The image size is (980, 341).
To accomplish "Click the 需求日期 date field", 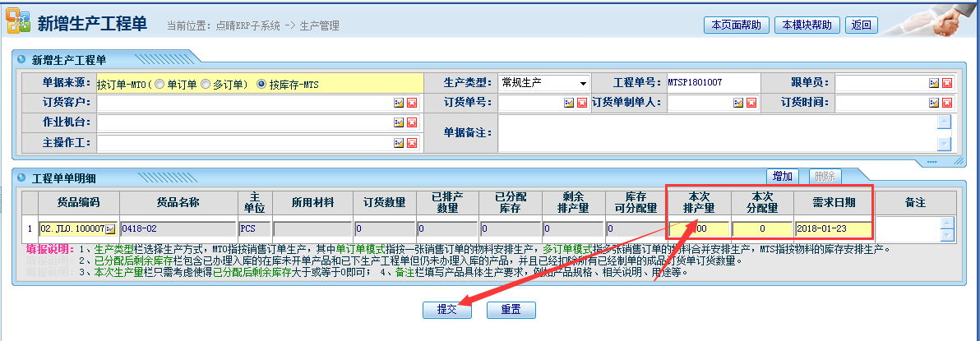I will click(x=832, y=228).
